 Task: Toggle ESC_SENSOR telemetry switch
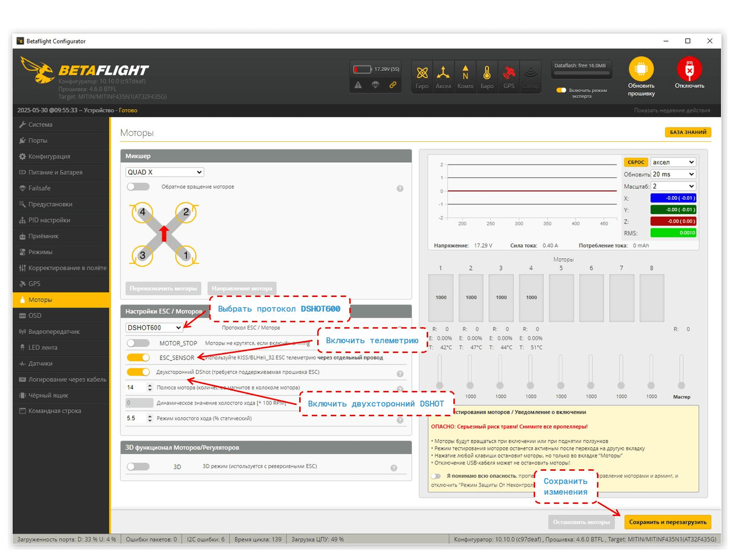click(x=138, y=358)
